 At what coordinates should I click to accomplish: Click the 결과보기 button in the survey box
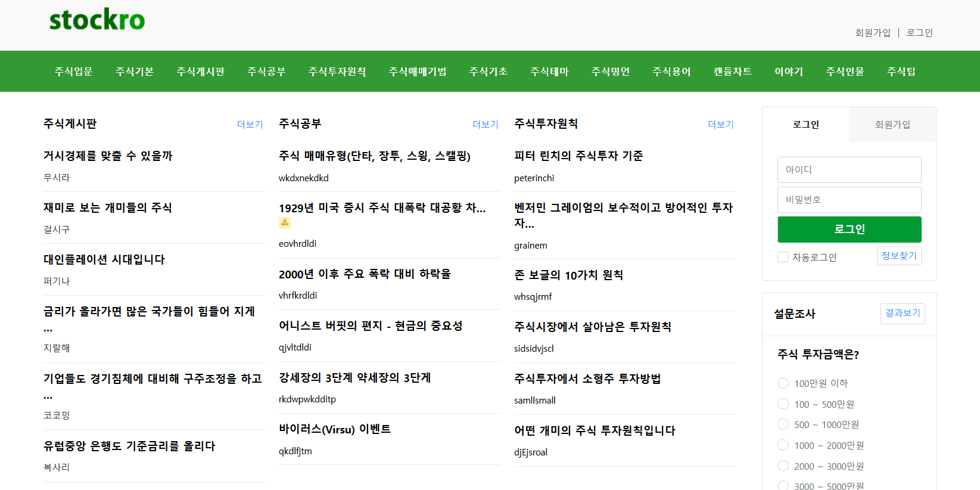pyautogui.click(x=903, y=314)
